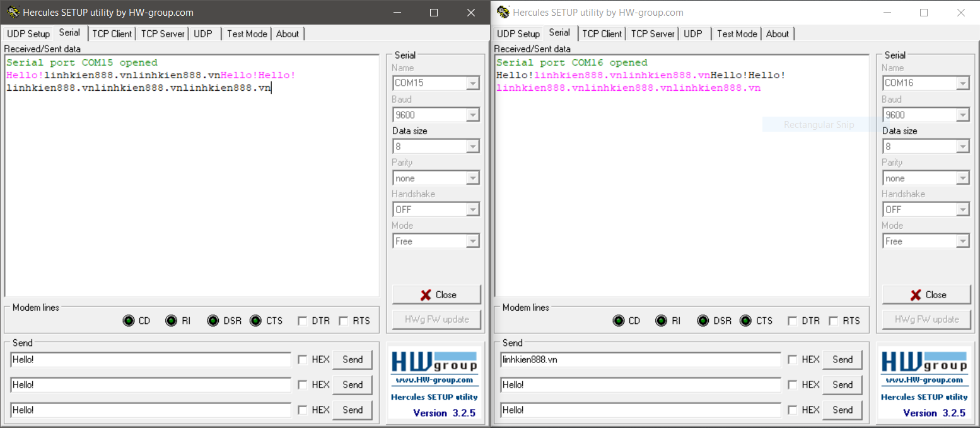Send third Hello! line in COM15 window
This screenshot has width=980, height=428.
pos(353,410)
